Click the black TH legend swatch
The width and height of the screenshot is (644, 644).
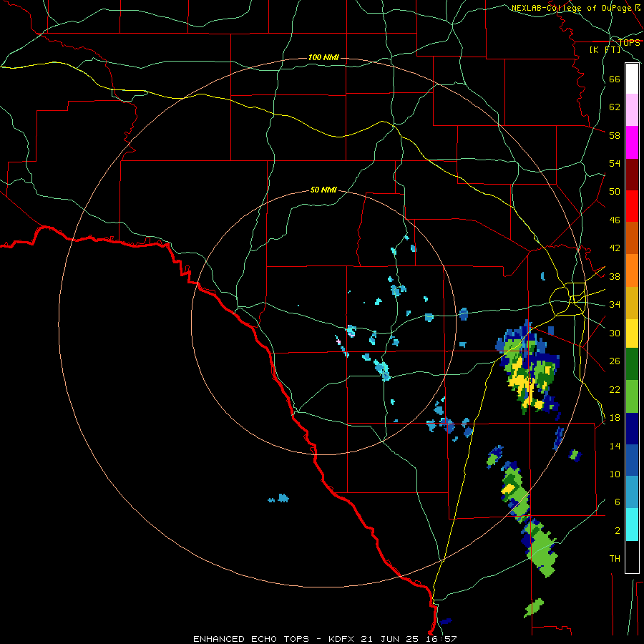[632, 557]
